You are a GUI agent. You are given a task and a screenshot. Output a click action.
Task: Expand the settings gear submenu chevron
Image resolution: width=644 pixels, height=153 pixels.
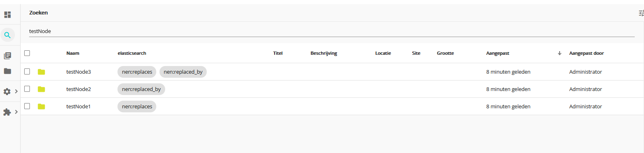coord(16,91)
